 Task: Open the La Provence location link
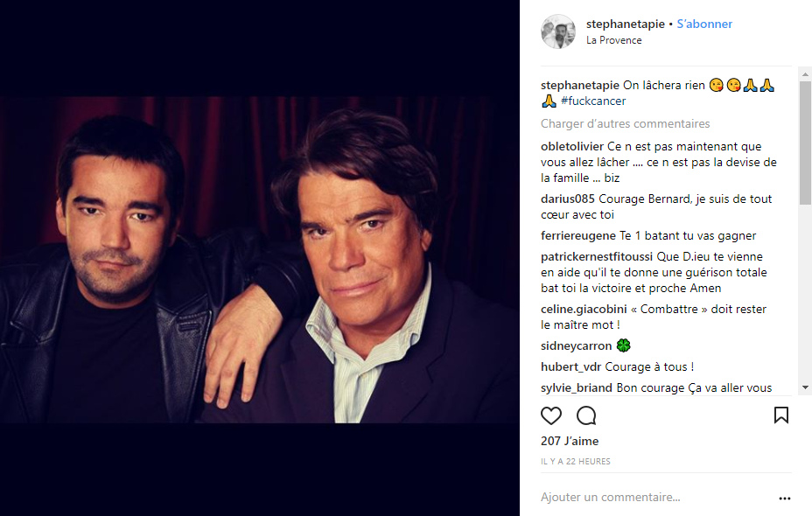point(613,40)
